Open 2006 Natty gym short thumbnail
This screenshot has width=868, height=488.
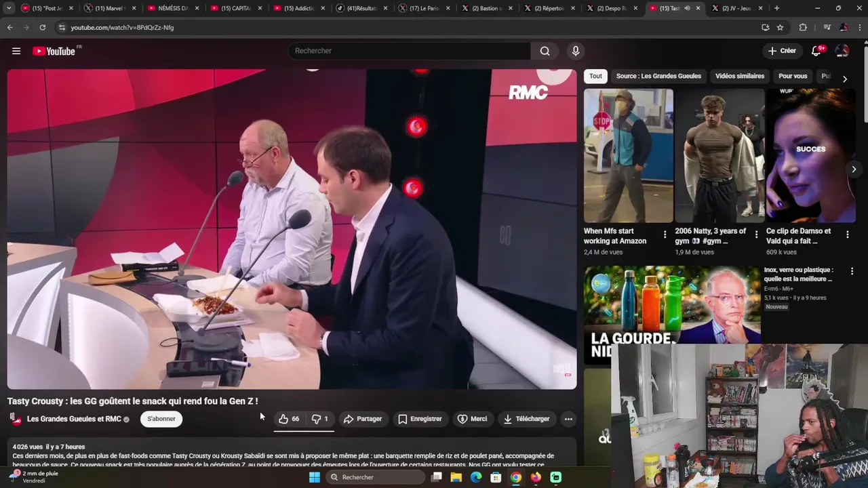click(719, 155)
